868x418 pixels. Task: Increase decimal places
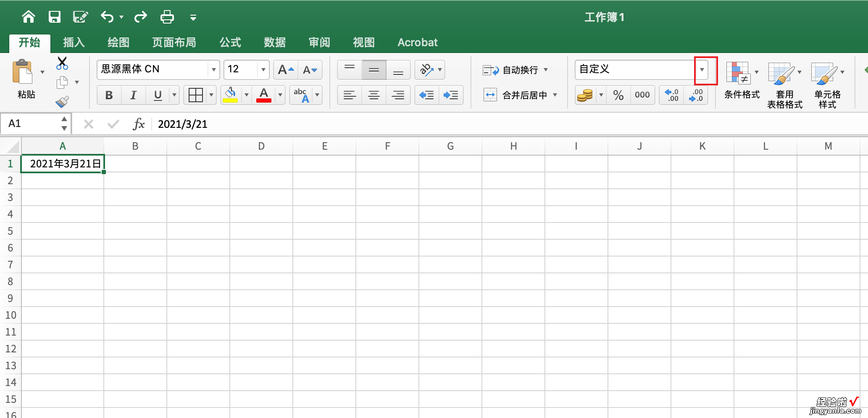[672, 95]
